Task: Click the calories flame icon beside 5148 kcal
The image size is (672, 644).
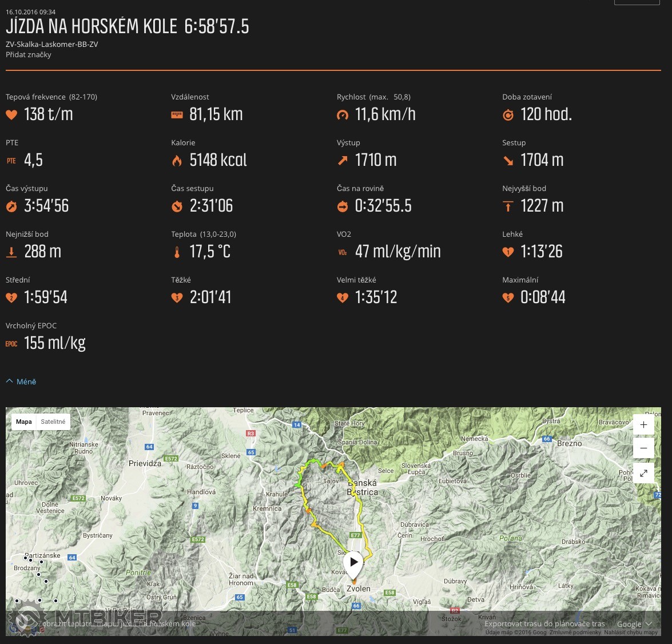Action: coord(177,161)
